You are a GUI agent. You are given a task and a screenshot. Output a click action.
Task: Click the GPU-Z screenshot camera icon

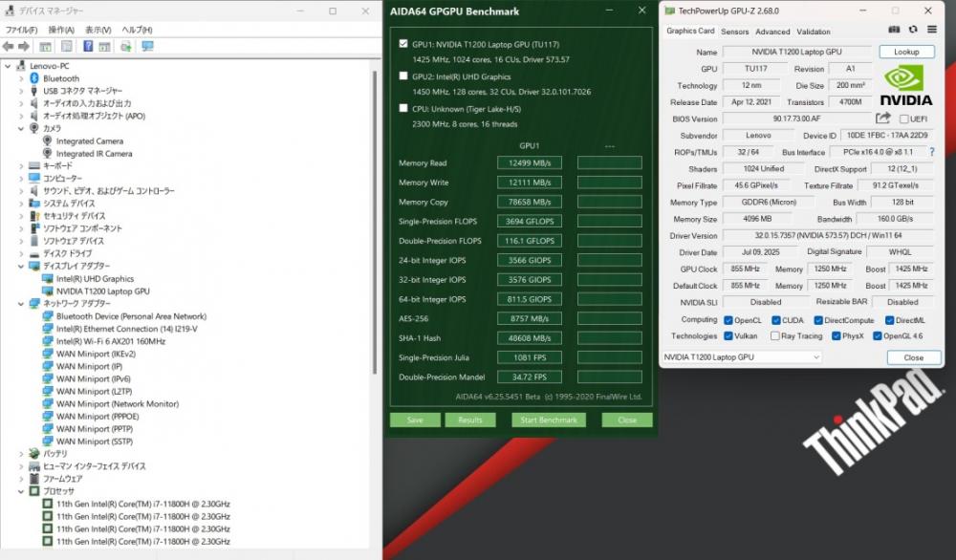coord(894,30)
